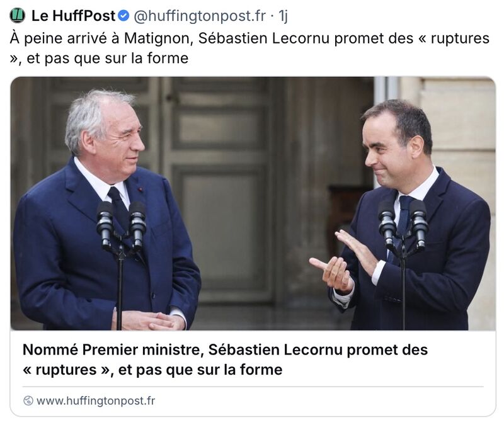Click the blue verified badge
Screen dimensions: 504x425
tap(123, 15)
